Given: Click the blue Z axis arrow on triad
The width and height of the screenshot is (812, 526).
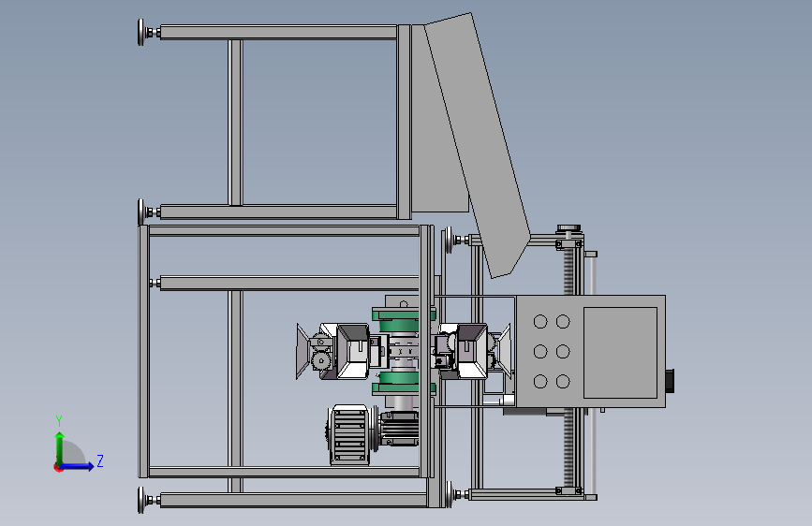Looking at the screenshot, I should 78,466.
